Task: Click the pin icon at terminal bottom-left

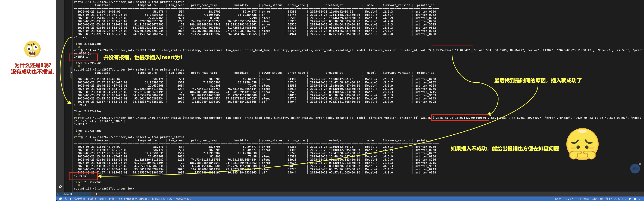Action: 60,187
